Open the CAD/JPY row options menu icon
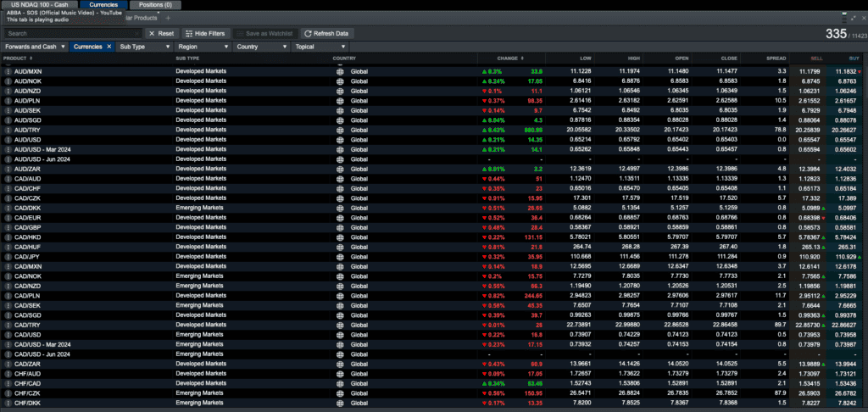Viewport: 868px width, 412px height. click(x=8, y=257)
